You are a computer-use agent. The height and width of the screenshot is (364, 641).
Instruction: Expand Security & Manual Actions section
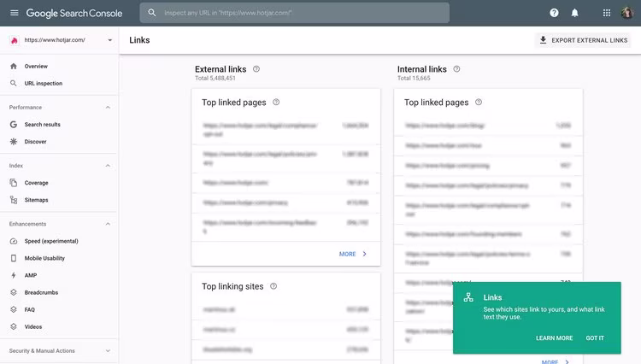(x=108, y=351)
